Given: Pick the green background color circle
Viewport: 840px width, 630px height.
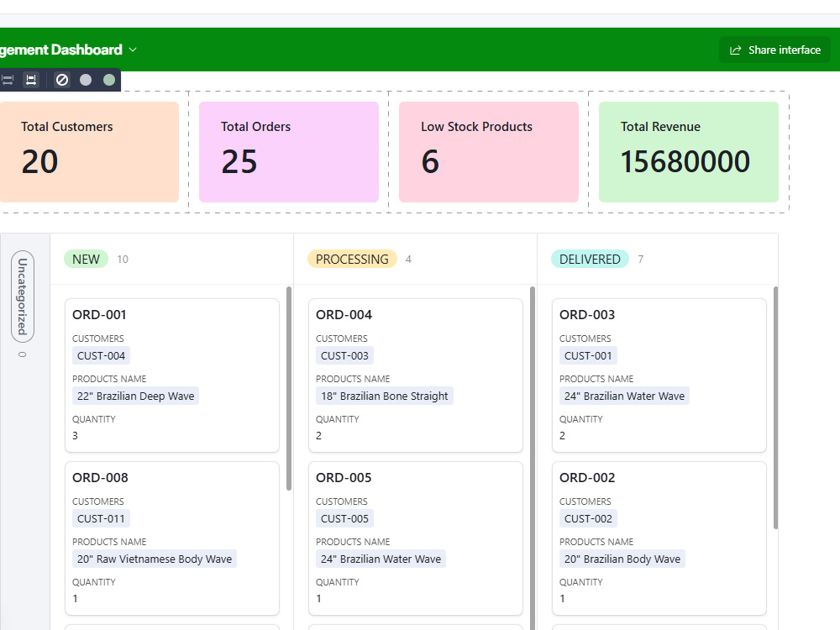Looking at the screenshot, I should pyautogui.click(x=109, y=80).
